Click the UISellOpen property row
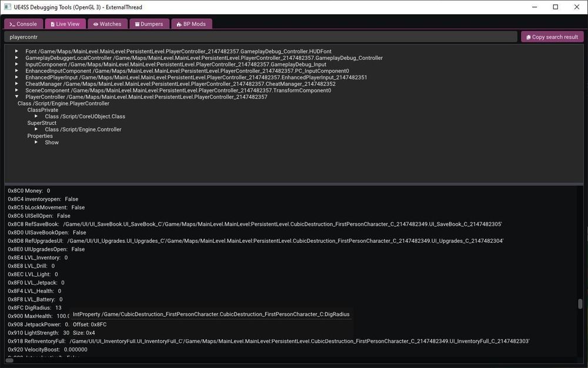The height and width of the screenshot is (368, 588). (x=39, y=216)
